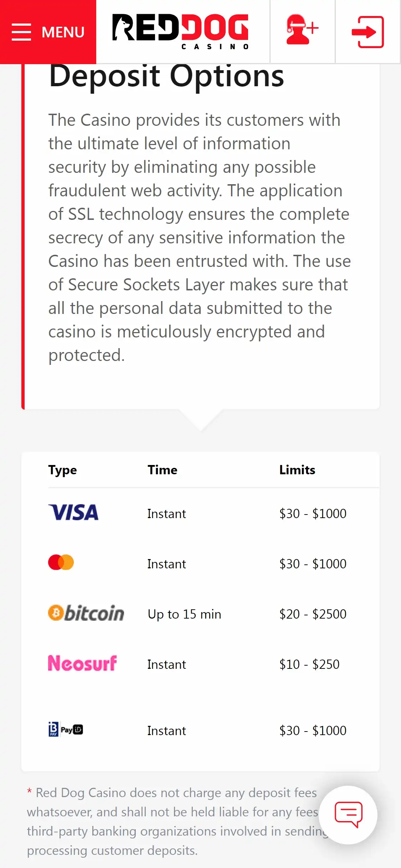Click Instant in the Neosurf row
Screen dimensions: 401x868
166,664
